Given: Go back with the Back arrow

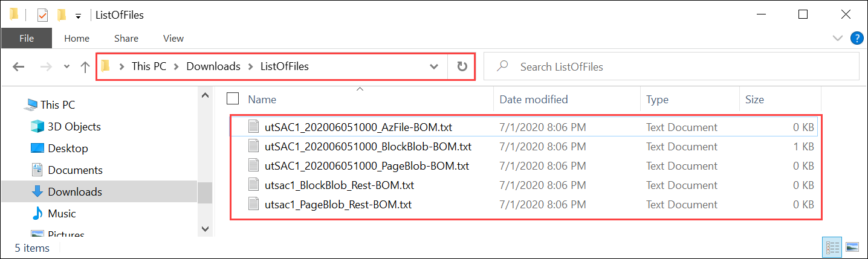Looking at the screenshot, I should click(x=19, y=67).
